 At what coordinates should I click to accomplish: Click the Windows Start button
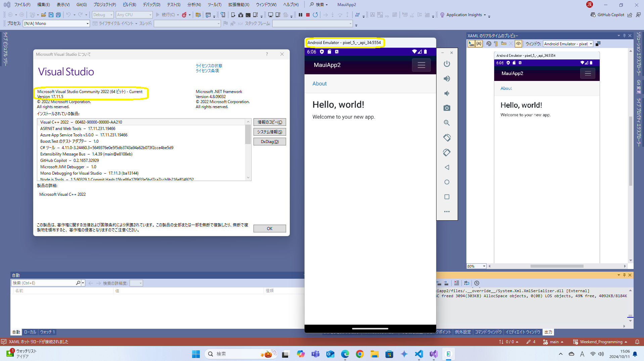point(196,354)
